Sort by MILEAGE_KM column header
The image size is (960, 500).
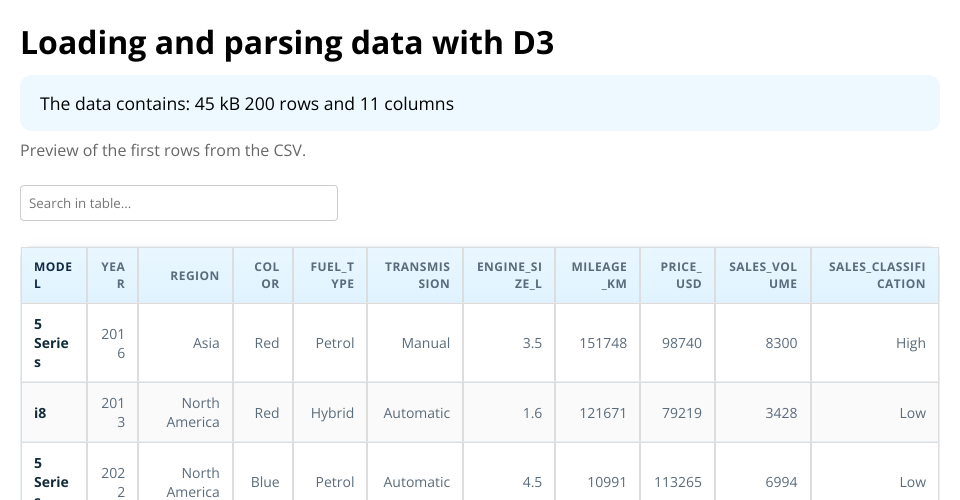point(599,275)
